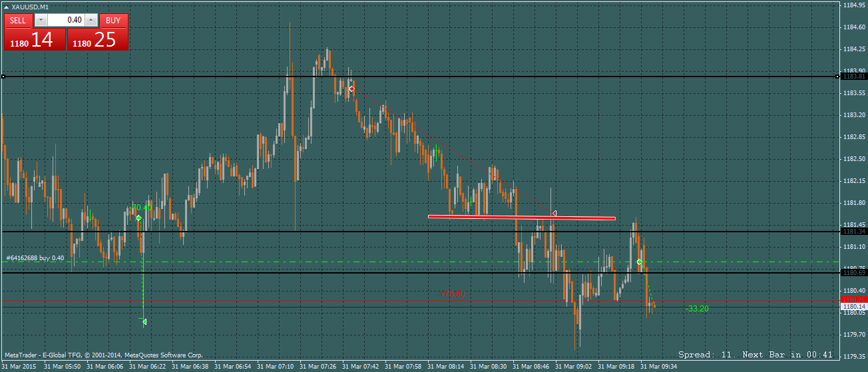Click the -33.20 green label
The image size is (868, 372).
click(x=697, y=309)
